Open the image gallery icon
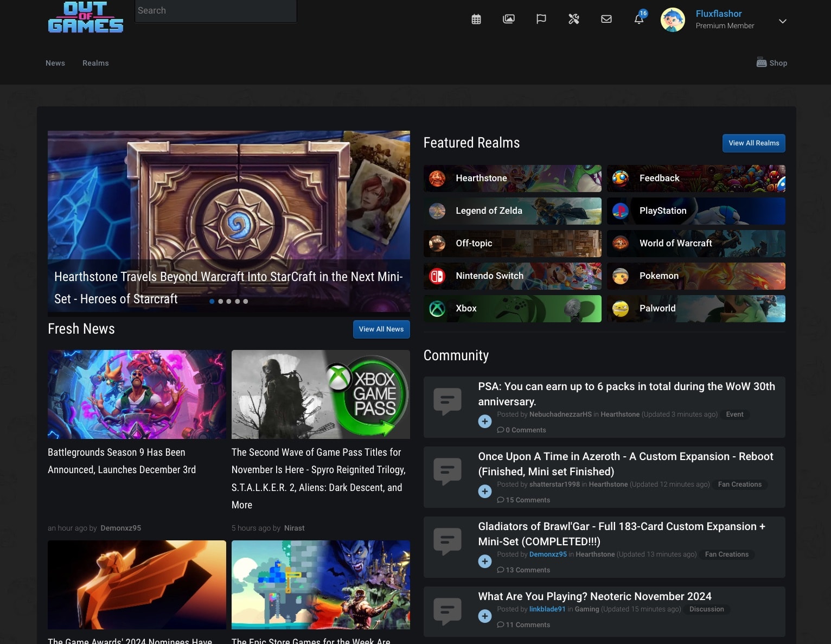 tap(509, 20)
